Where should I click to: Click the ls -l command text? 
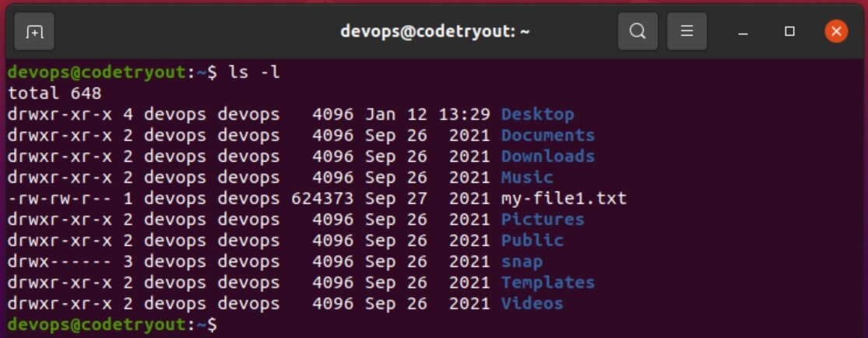(255, 72)
